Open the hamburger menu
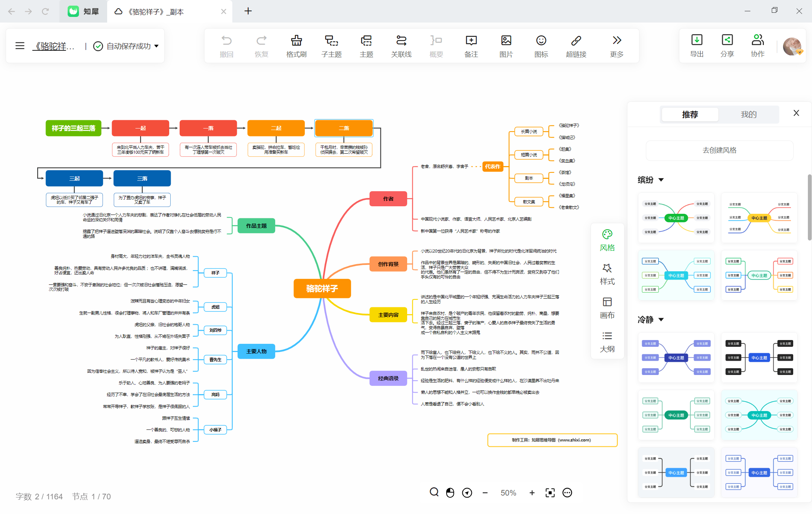The image size is (812, 514). 20,46
